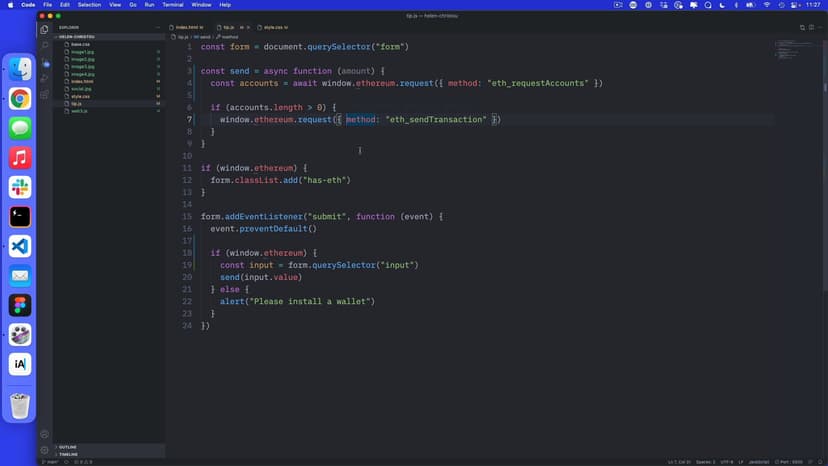Expand the Timeline section
This screenshot has height=466, width=828.
click(x=68, y=453)
